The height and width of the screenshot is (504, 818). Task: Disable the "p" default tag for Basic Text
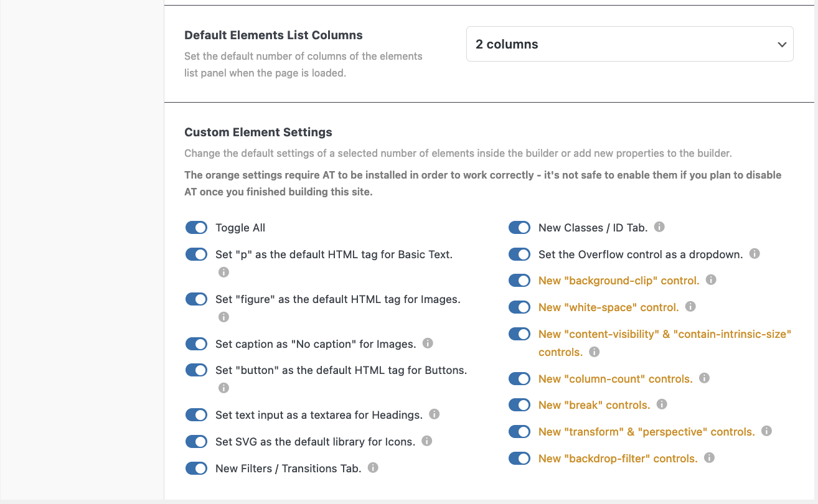click(x=196, y=254)
